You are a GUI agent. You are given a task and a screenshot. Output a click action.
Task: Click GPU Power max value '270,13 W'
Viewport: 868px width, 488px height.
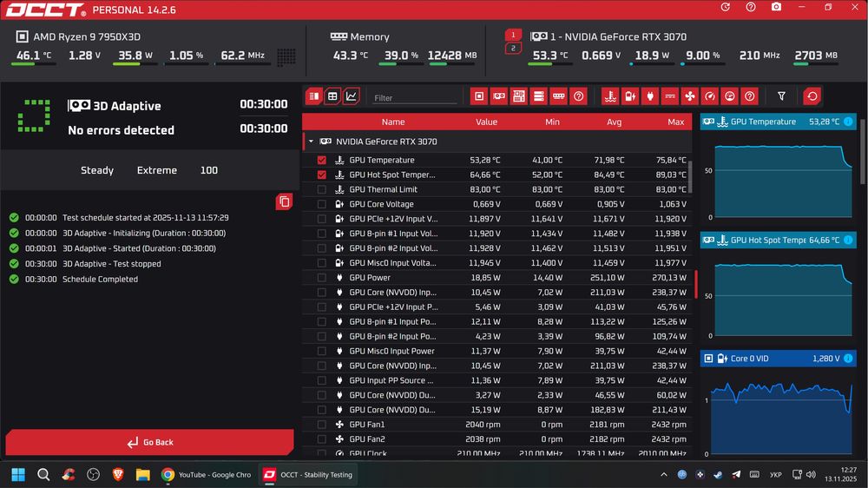click(x=669, y=278)
